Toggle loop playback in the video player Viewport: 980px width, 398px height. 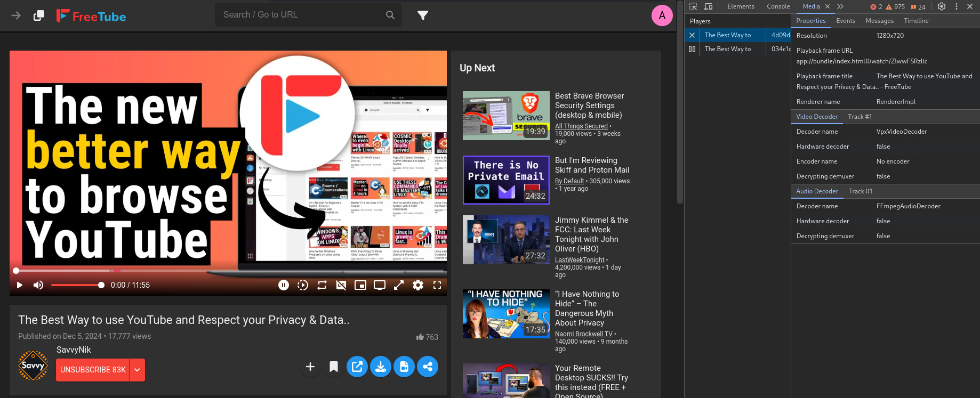tap(322, 285)
